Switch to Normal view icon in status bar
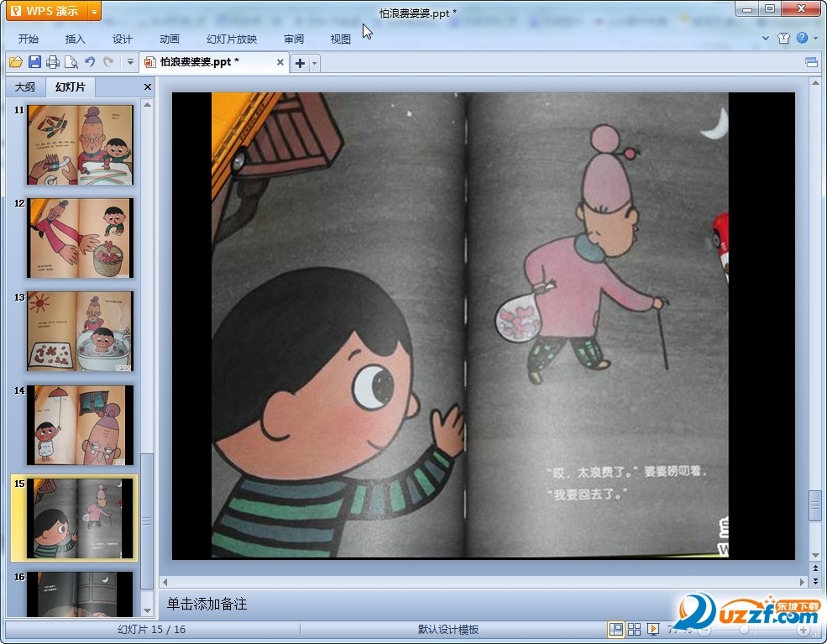Image resolution: width=827 pixels, height=644 pixels. [x=616, y=629]
